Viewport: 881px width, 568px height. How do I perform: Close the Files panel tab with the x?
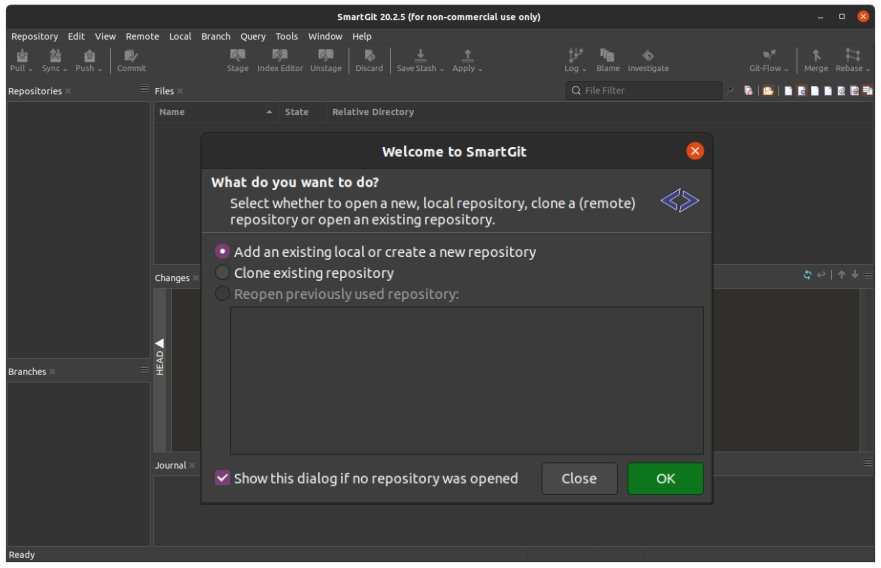pos(180,91)
